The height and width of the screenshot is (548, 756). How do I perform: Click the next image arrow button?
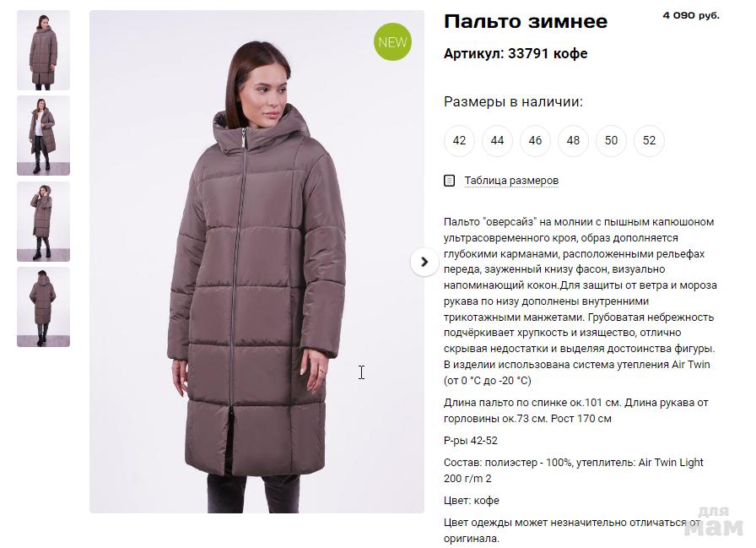tap(424, 262)
